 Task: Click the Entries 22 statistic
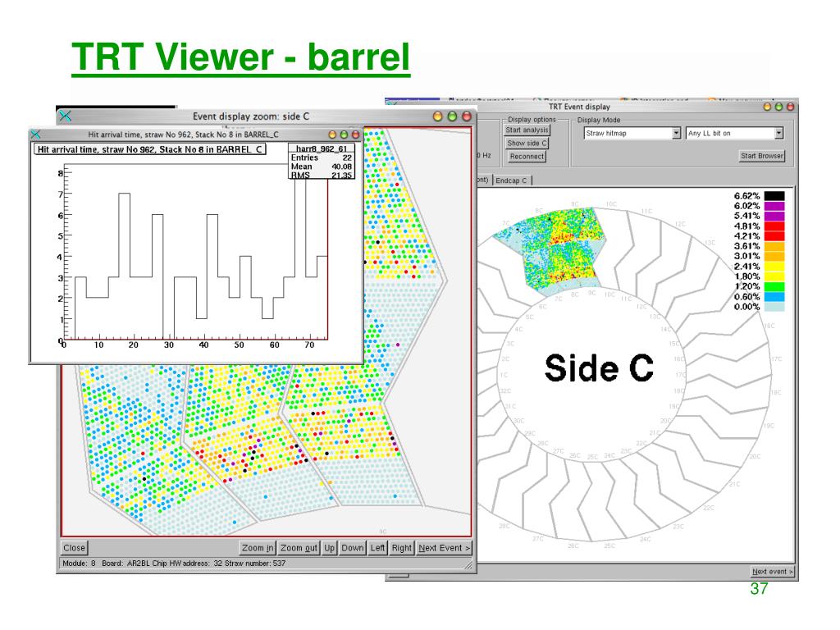[x=322, y=157]
